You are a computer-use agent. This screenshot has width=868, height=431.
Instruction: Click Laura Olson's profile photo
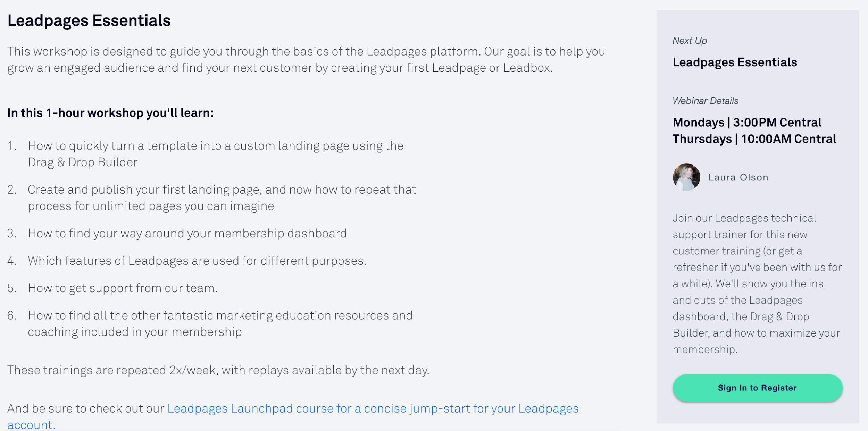click(x=687, y=177)
